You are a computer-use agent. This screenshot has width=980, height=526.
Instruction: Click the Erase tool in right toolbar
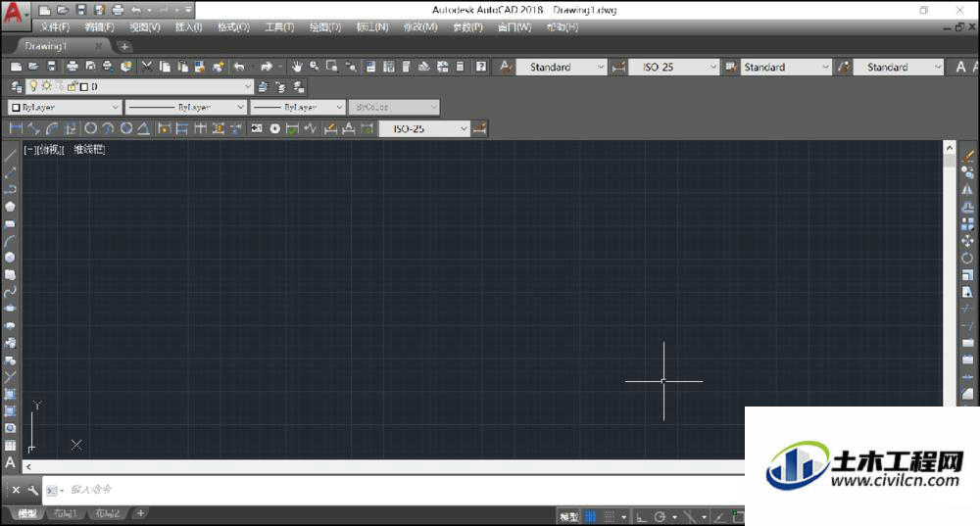pyautogui.click(x=967, y=156)
